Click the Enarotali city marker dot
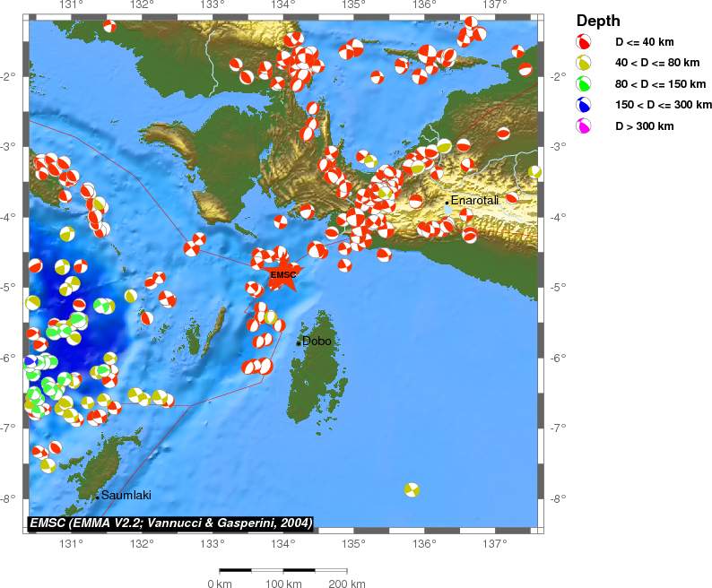The width and height of the screenshot is (712, 588). tap(447, 203)
